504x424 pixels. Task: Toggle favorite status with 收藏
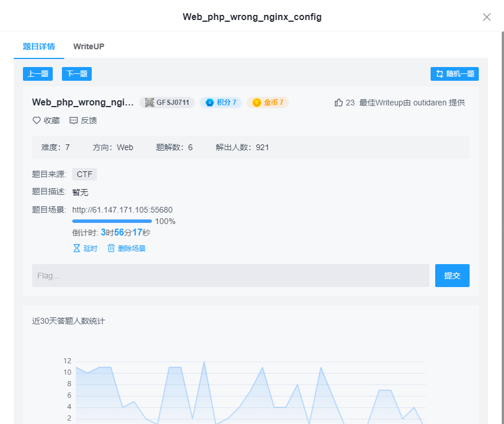(x=46, y=120)
